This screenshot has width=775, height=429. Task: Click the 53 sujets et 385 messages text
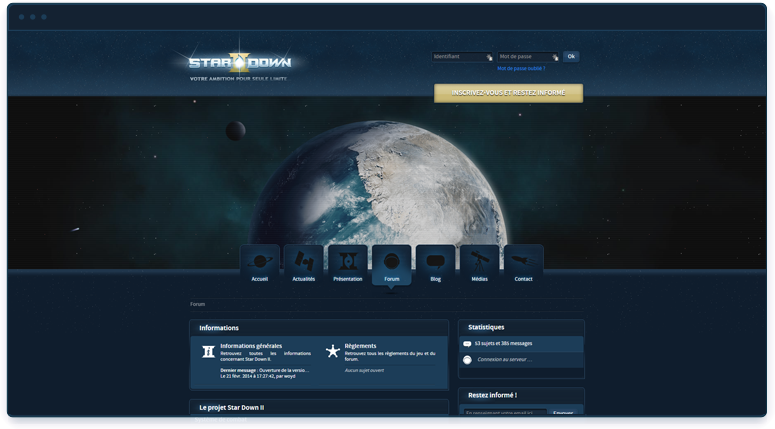503,343
